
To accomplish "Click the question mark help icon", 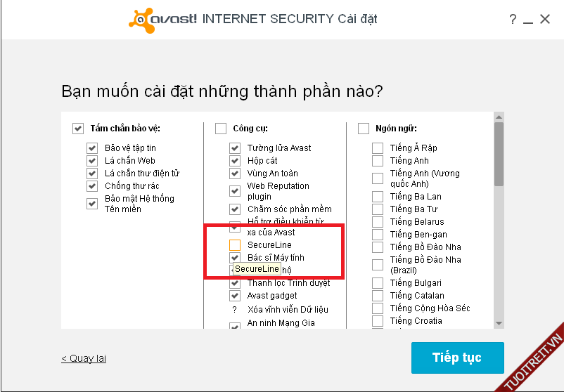I will (x=513, y=20).
